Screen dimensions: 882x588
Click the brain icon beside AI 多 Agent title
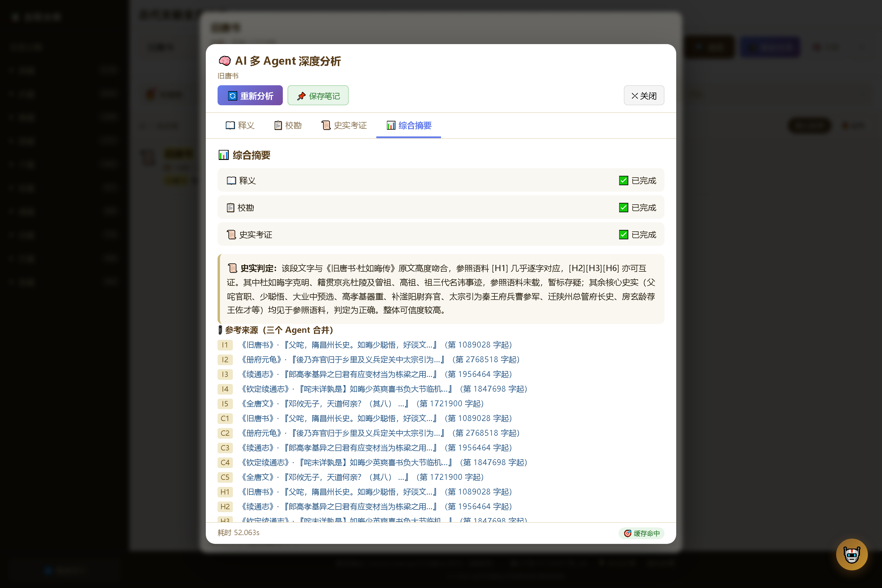(225, 61)
